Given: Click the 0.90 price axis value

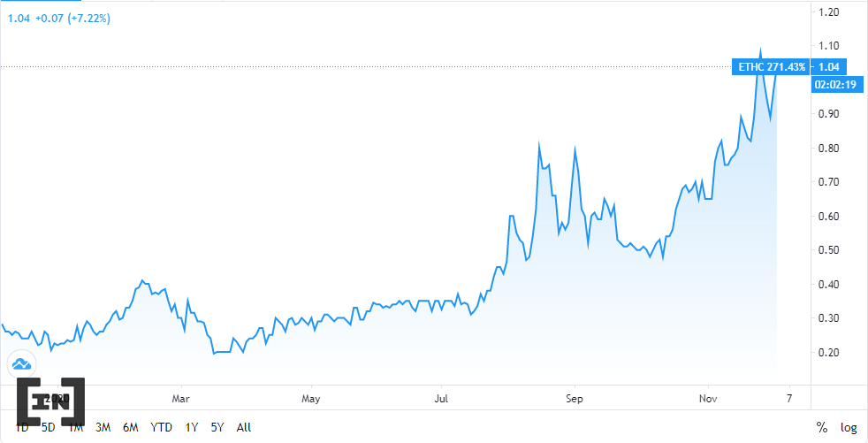Looking at the screenshot, I should [x=829, y=114].
